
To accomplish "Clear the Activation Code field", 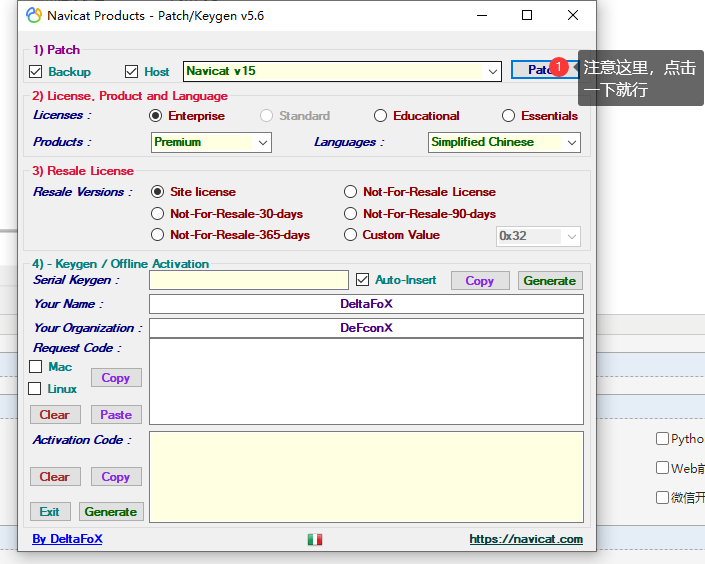I will click(x=55, y=477).
